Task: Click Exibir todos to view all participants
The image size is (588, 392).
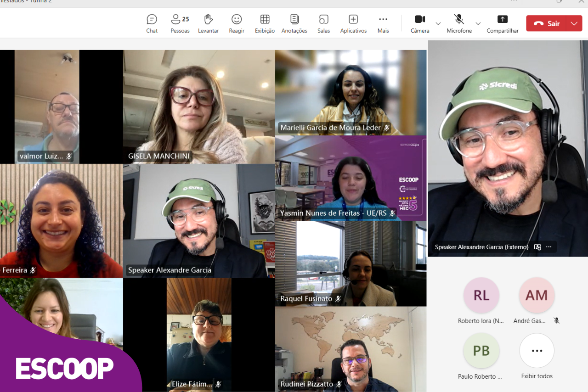Action: click(x=537, y=351)
